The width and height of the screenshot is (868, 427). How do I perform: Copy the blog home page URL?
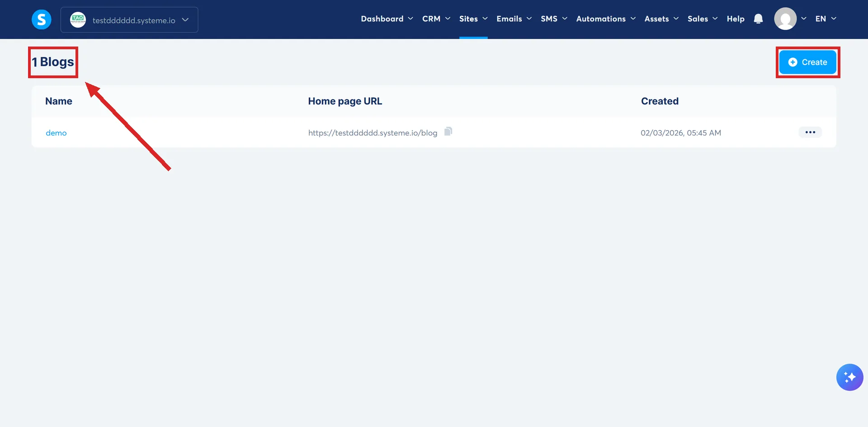click(x=448, y=131)
